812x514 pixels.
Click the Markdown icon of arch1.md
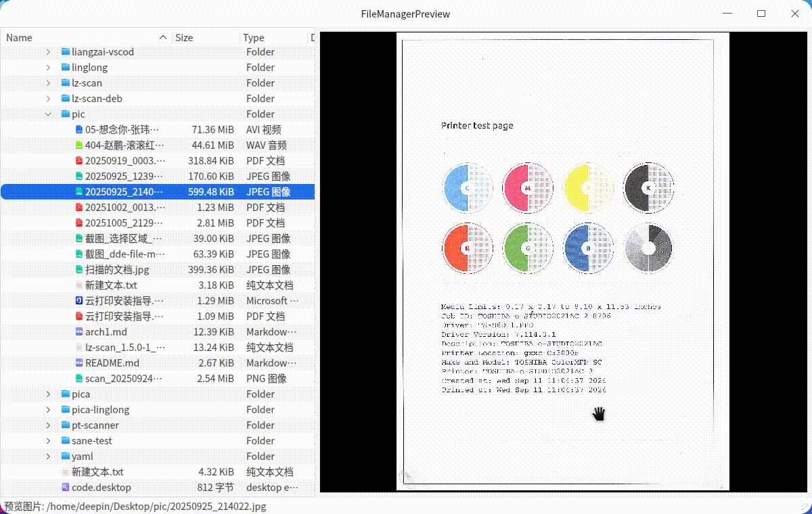click(79, 332)
